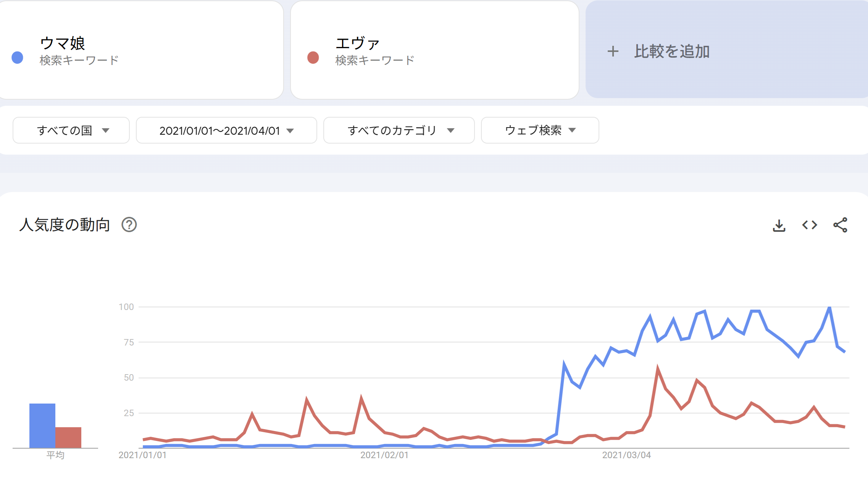This screenshot has height=499, width=868.
Task: Open the すべての国 country dropdown
Action: click(x=71, y=131)
